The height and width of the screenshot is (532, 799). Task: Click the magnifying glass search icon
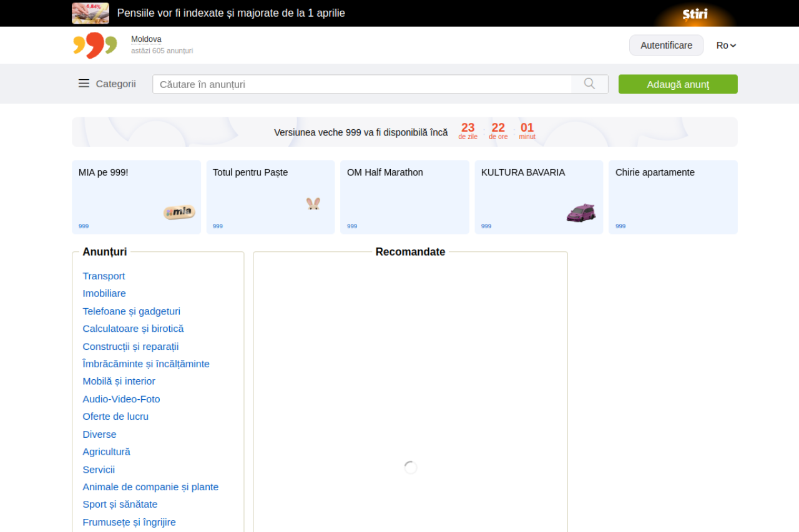pos(589,84)
